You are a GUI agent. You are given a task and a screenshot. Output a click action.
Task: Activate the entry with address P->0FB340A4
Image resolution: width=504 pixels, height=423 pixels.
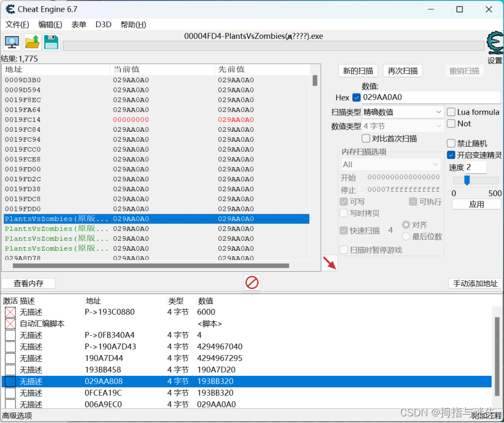click(11, 335)
